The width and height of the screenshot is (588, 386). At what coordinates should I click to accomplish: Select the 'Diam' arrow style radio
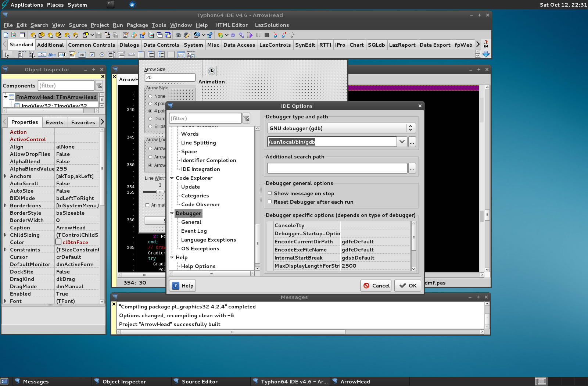click(150, 119)
